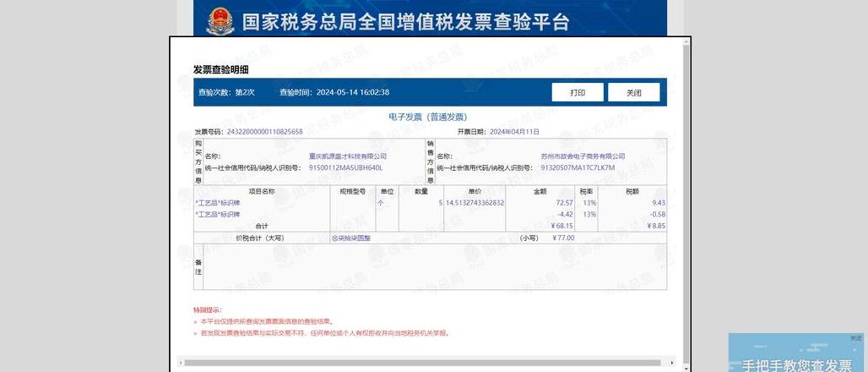Select the second *工艺品*标识牌 item with -4.42
The width and height of the screenshot is (868, 372).
[x=218, y=214]
